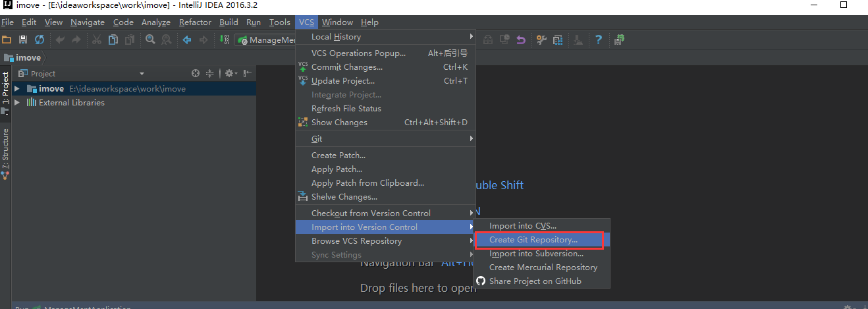Open the Project panel gear settings
Image resolution: width=868 pixels, height=309 pixels.
[x=230, y=73]
